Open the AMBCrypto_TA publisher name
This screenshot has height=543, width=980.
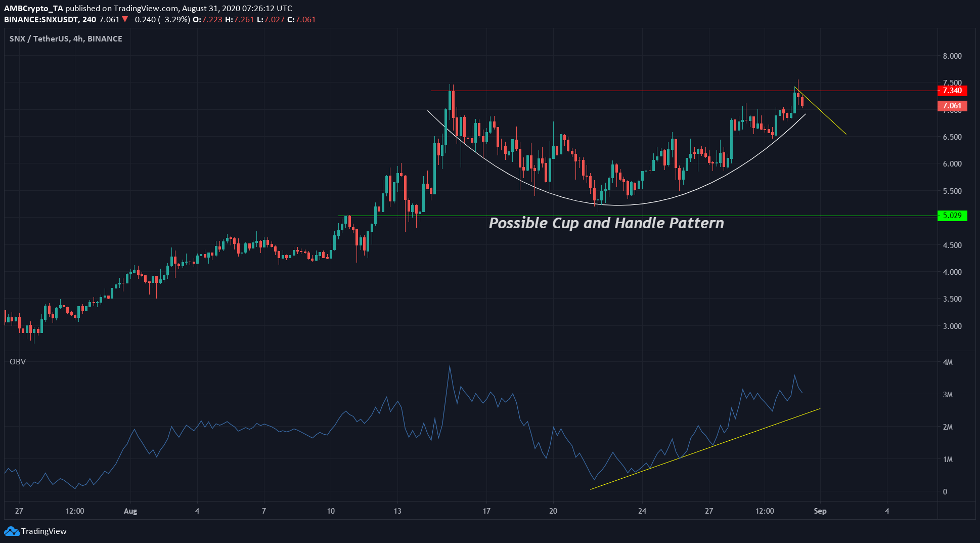click(33, 8)
